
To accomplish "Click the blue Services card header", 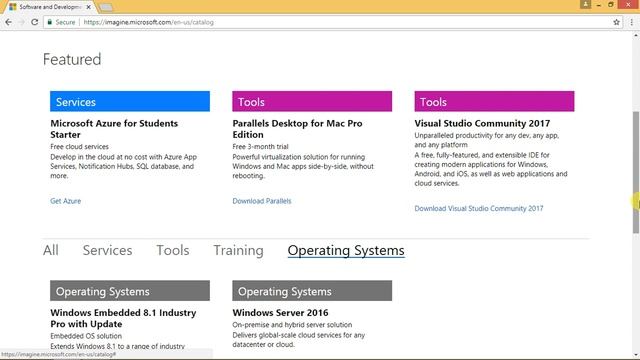I will (130, 101).
